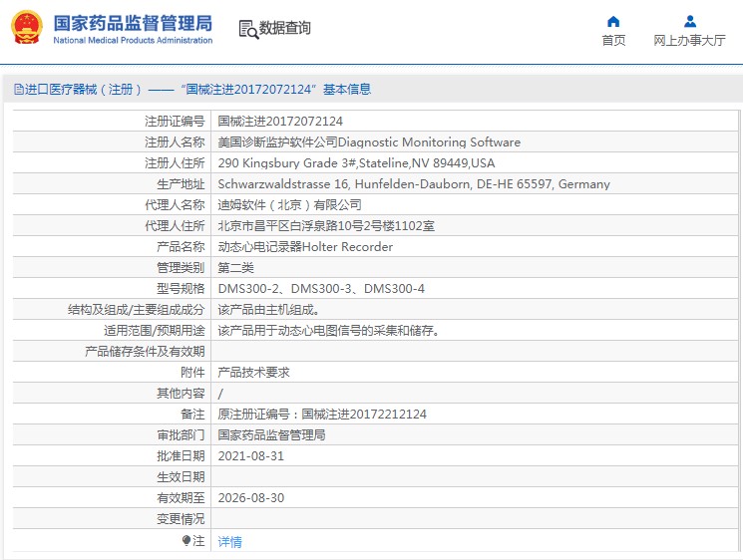Click the document icon before 进口医疗器械
This screenshot has height=560, width=743.
(x=19, y=90)
